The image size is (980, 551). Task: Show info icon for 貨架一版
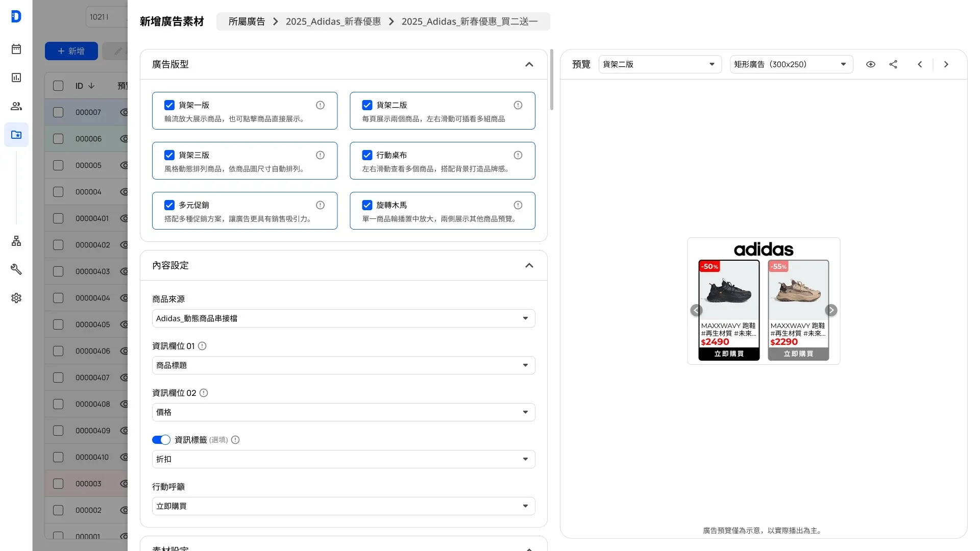[x=320, y=105]
